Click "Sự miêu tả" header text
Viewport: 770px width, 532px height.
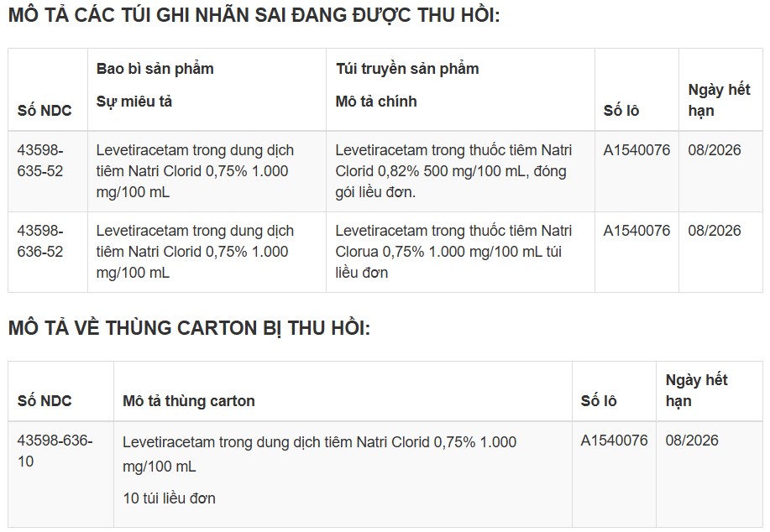(134, 102)
